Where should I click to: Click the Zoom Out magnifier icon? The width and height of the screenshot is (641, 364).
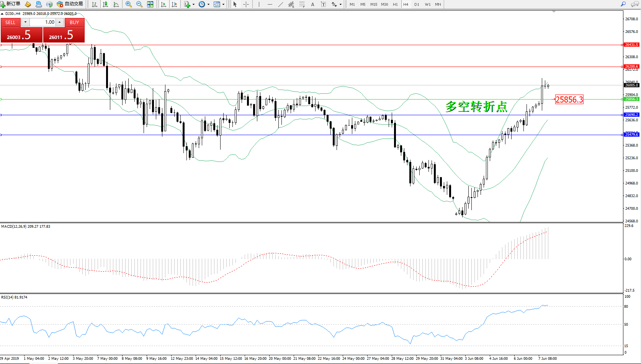(x=139, y=4)
